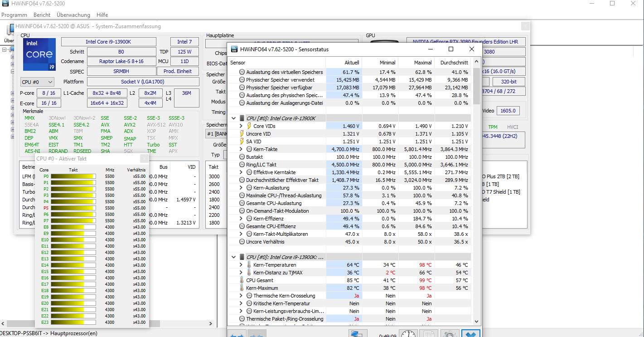Click E8 core clock bar
The width and height of the screenshot is (644, 337).
73,227
